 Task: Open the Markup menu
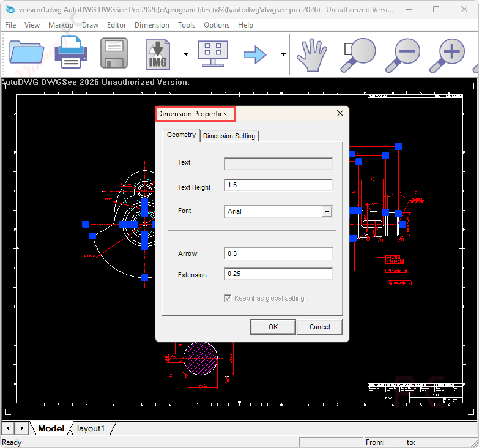[61, 25]
